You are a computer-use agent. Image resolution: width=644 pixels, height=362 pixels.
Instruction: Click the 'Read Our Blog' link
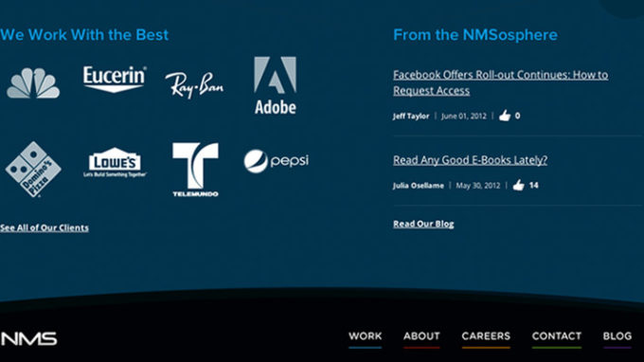pos(423,224)
